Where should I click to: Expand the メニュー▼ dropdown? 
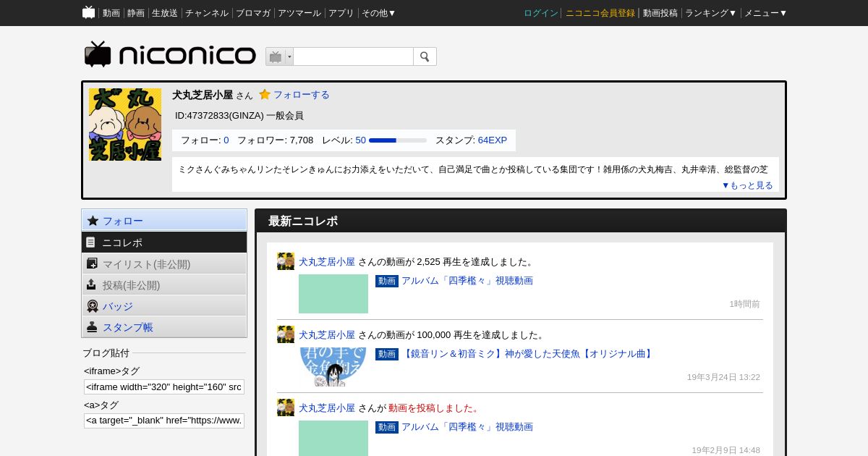point(766,13)
